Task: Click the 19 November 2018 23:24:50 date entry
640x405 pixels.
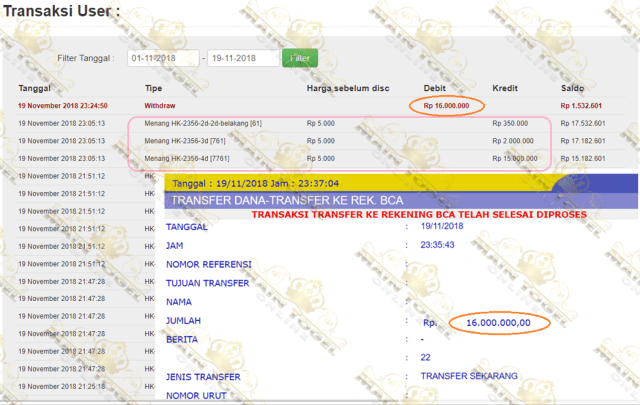Action: pos(63,106)
